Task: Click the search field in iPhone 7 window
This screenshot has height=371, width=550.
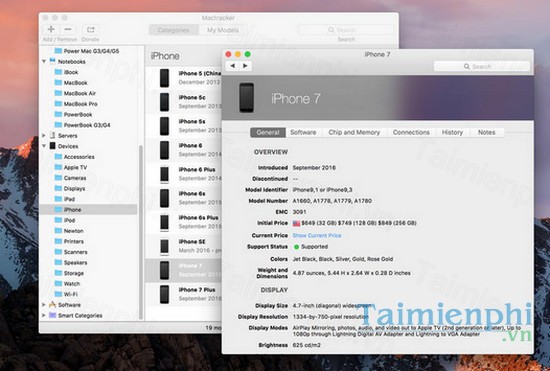Action: pyautogui.click(x=482, y=66)
